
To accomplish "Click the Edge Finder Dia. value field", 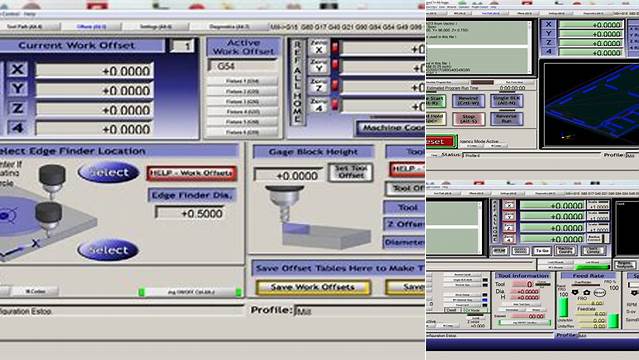I will pos(190,213).
